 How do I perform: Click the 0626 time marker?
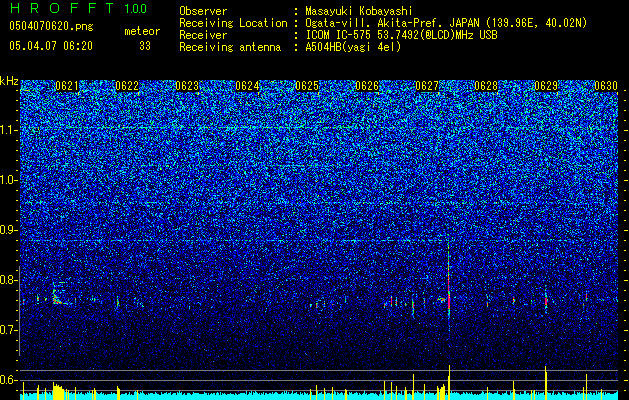(367, 86)
